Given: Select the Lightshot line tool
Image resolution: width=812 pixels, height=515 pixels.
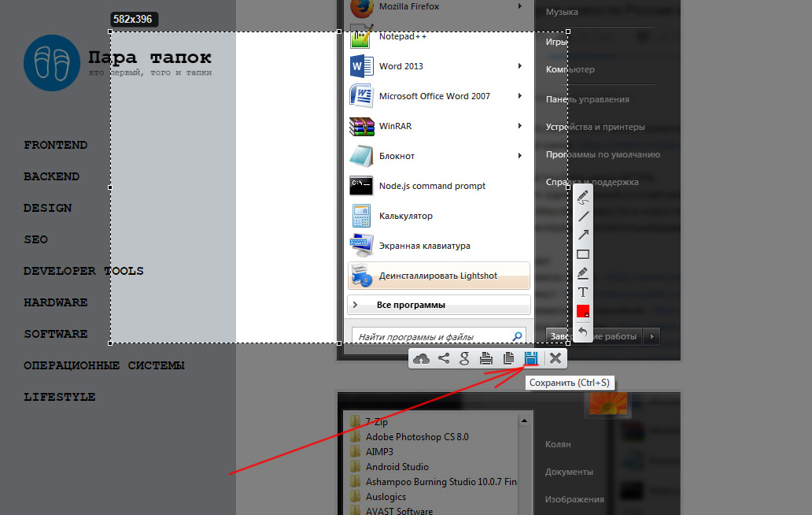Looking at the screenshot, I should 583,217.
